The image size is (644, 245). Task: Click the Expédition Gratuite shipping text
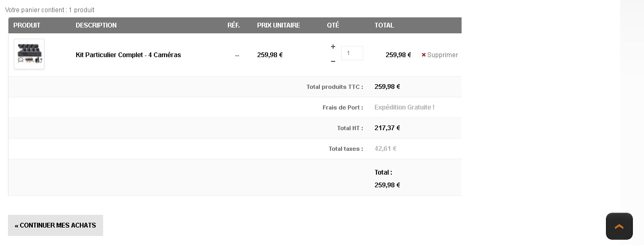pos(404,107)
